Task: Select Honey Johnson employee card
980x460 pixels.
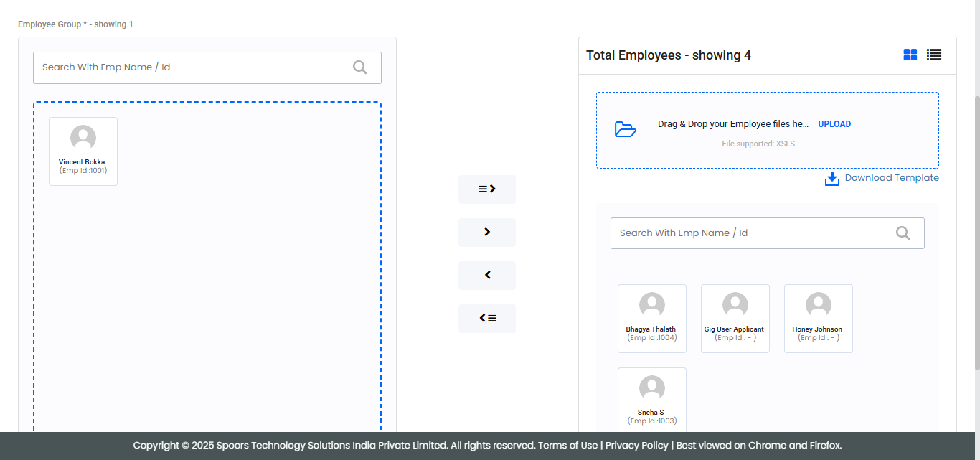Action: tap(818, 319)
